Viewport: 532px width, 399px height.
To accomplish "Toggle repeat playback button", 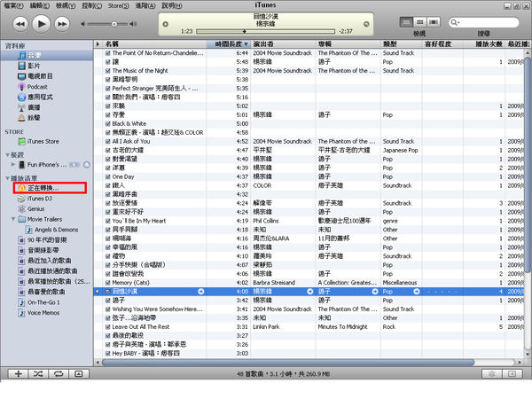I will coord(59,373).
